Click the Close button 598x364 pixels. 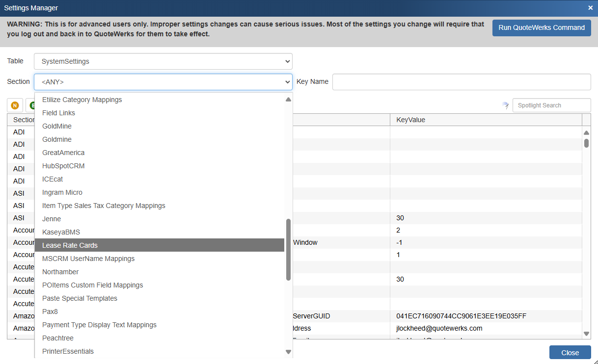point(570,353)
